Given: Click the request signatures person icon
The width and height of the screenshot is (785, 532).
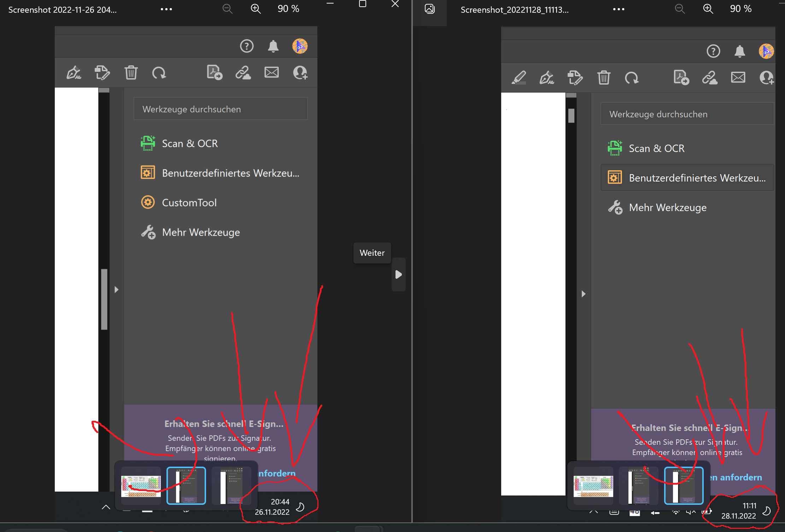Looking at the screenshot, I should tap(300, 73).
